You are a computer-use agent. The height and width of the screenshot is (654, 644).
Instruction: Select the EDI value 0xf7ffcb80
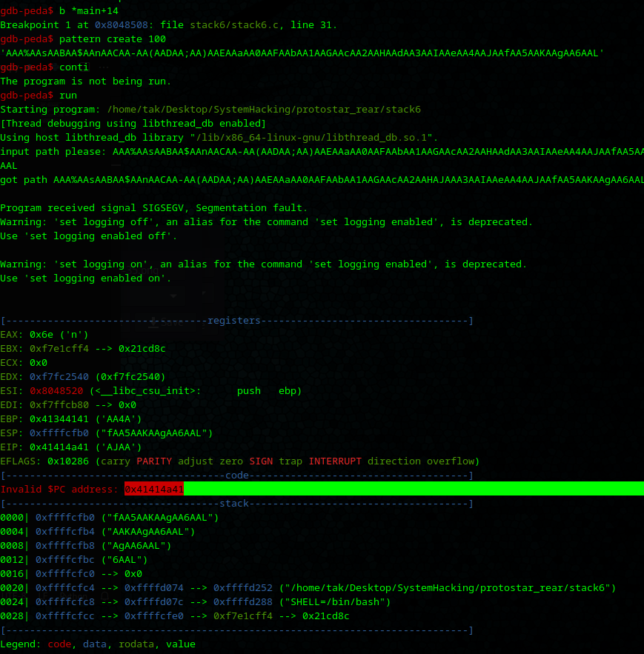pyautogui.click(x=59, y=405)
